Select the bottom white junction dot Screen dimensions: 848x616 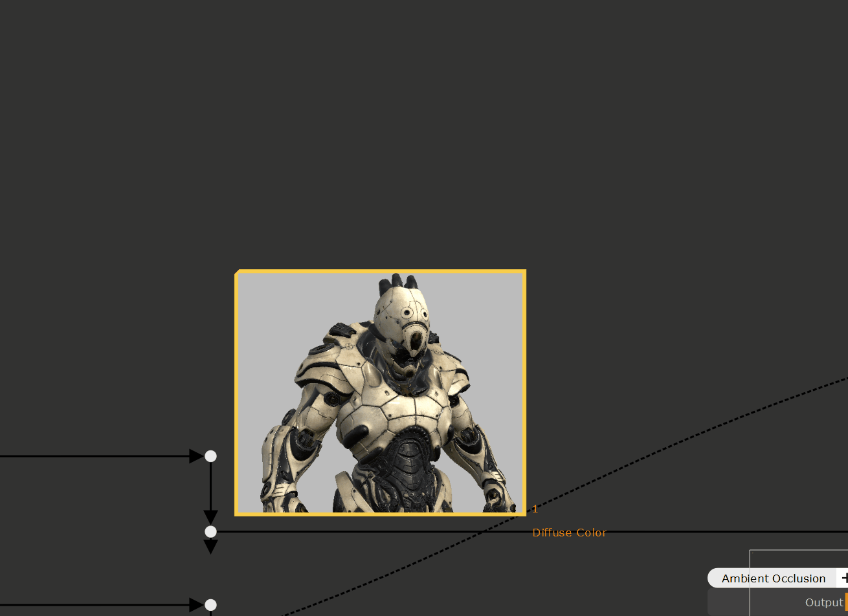210,605
